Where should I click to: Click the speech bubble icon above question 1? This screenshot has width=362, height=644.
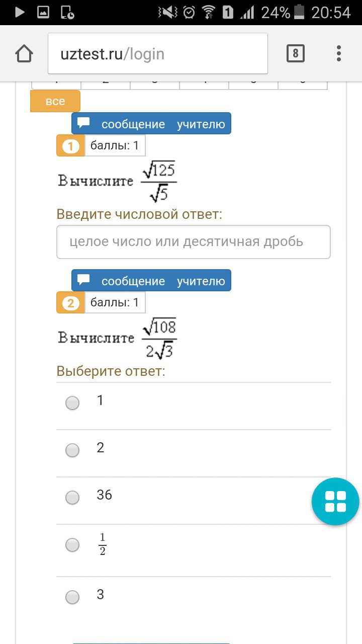click(84, 123)
